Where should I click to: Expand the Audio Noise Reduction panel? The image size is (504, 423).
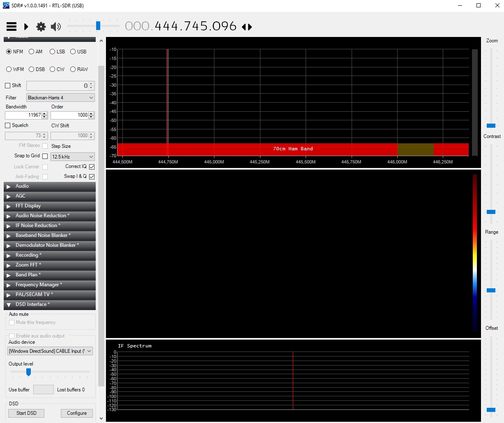coord(50,216)
